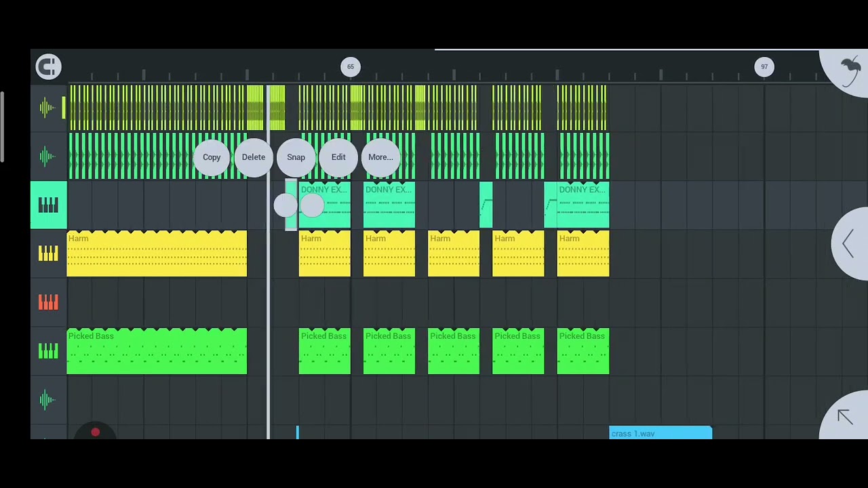Jump to bar marker 65
Screen dimensions: 868x488
(351, 66)
